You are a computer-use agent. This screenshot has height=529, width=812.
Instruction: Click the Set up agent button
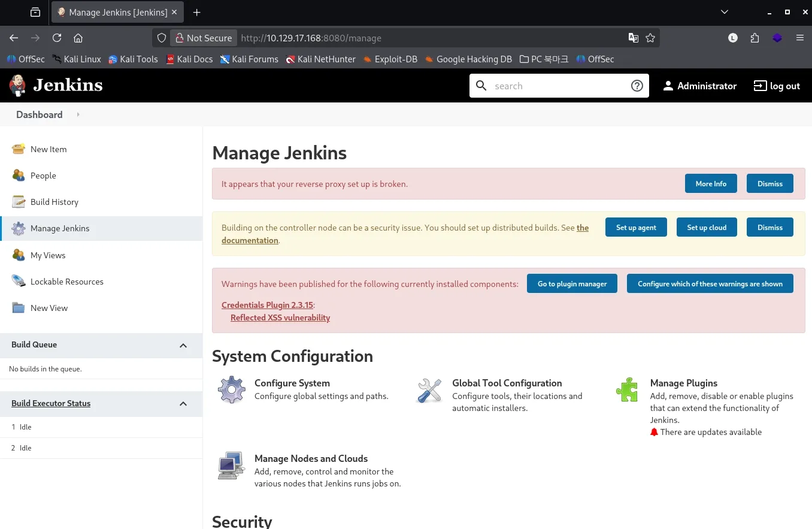pyautogui.click(x=636, y=228)
